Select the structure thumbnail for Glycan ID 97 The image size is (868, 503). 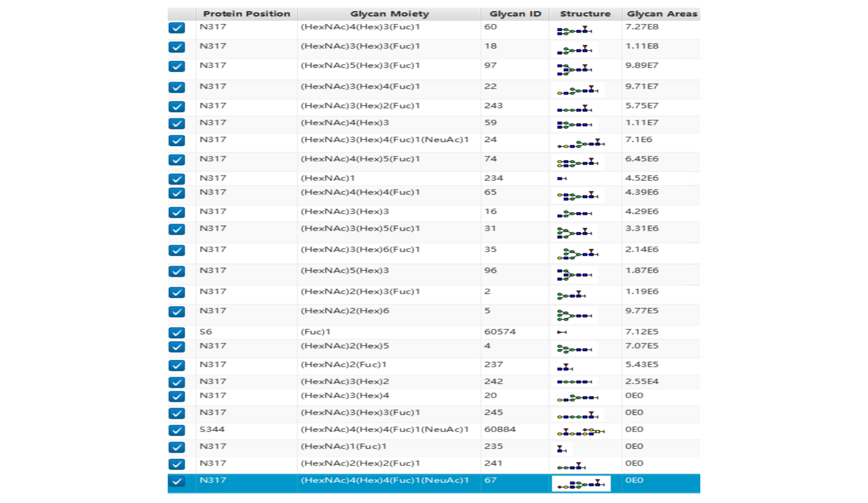pyautogui.click(x=574, y=70)
